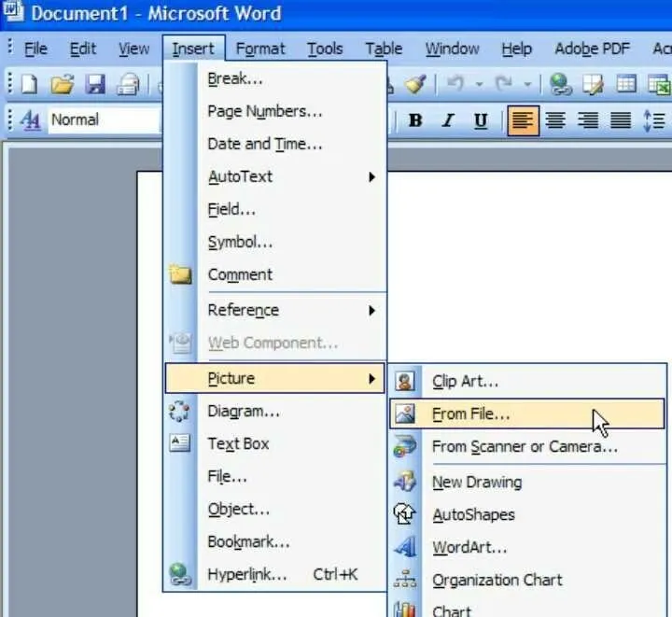
Task: Choose Bookmark... menu entry
Action: point(275,541)
